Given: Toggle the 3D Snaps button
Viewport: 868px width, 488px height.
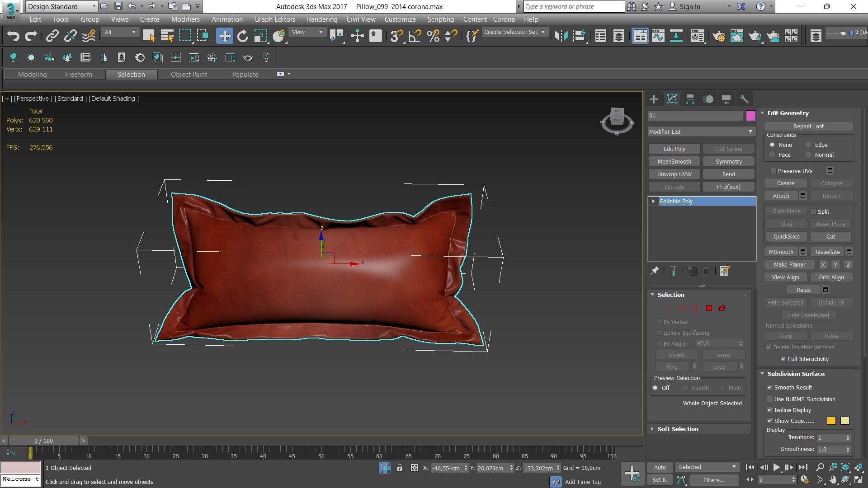Looking at the screenshot, I should [x=396, y=36].
